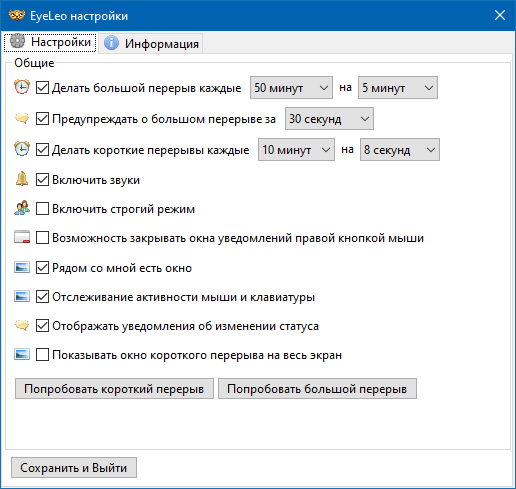Expand the 30 секунд warning dropdown
The image size is (516, 489).
(329, 119)
